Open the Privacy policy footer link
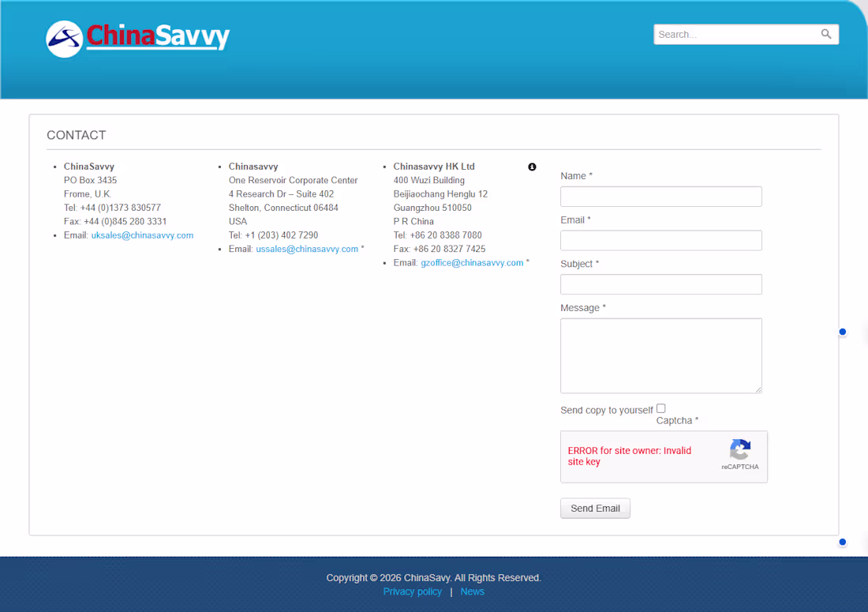Screen dimensions: 868x612 (x=413, y=591)
